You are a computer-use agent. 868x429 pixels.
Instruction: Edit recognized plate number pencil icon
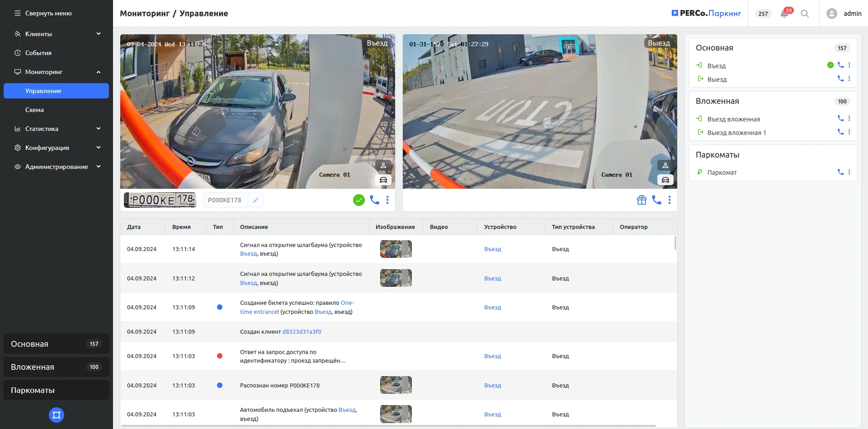click(255, 200)
